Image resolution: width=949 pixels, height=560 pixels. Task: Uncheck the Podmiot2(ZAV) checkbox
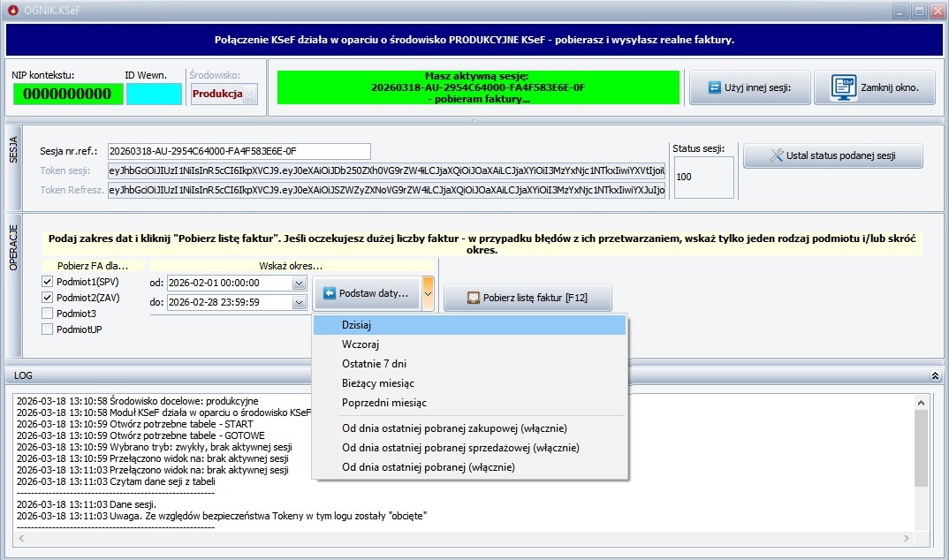coord(49,298)
